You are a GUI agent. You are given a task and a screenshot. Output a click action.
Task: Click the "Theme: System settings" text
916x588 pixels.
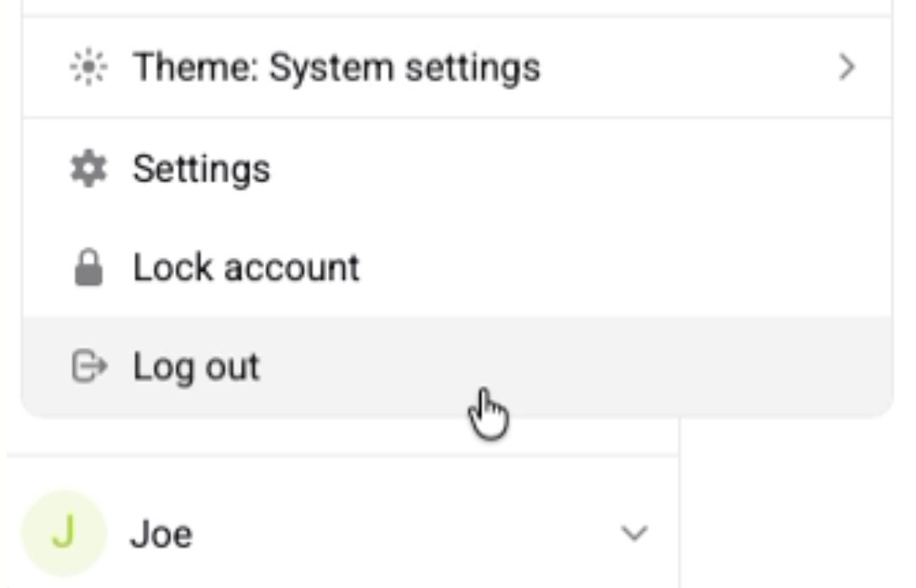point(336,68)
